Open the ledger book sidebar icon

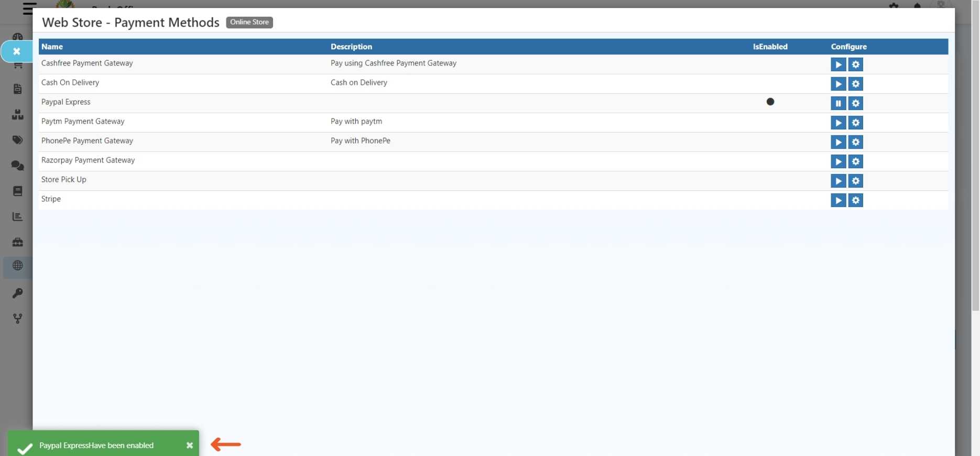18,191
